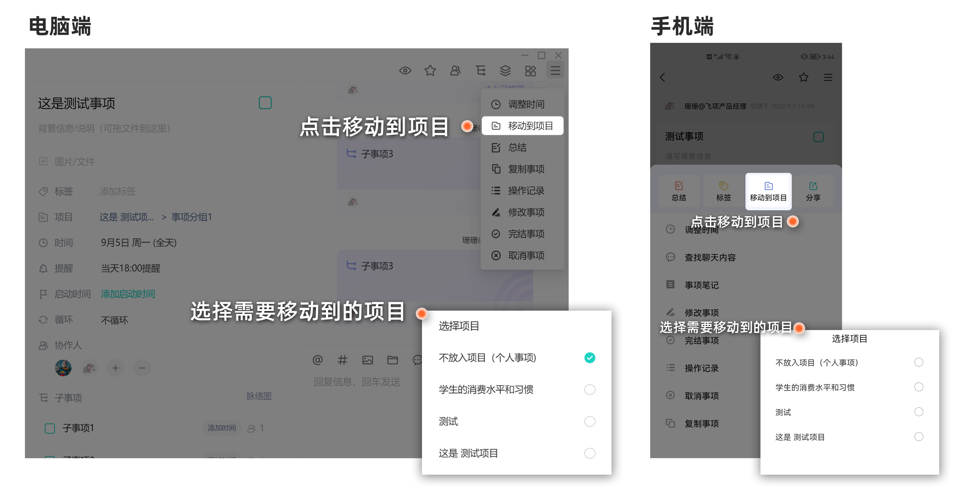Click the 回复信息 reply input field
The width and height of the screenshot is (980, 504).
point(357,382)
